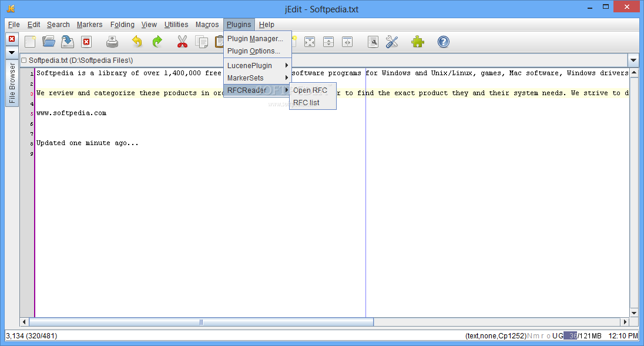Screen dimensions: 644x346
Task: Click the Copy toolbar icon
Action: [202, 42]
